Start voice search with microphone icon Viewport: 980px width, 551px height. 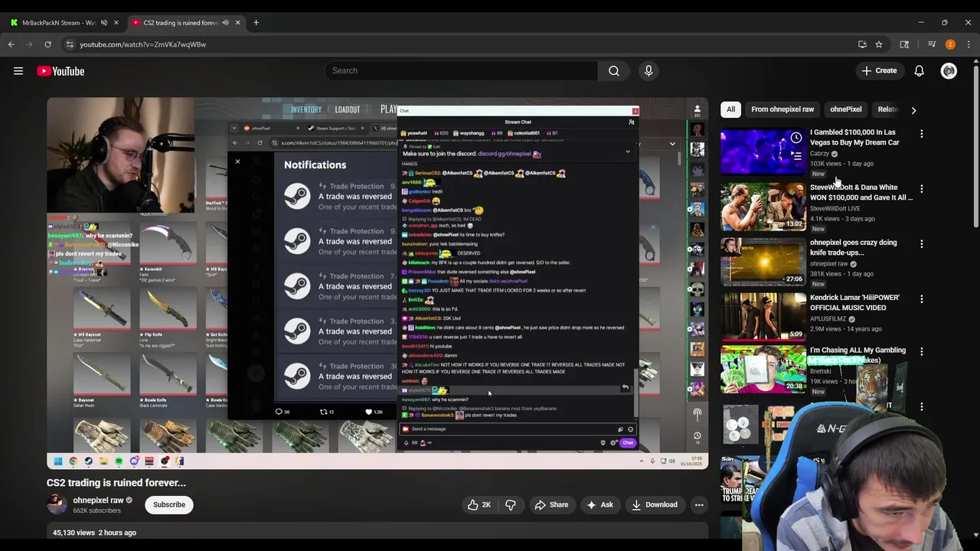point(648,71)
